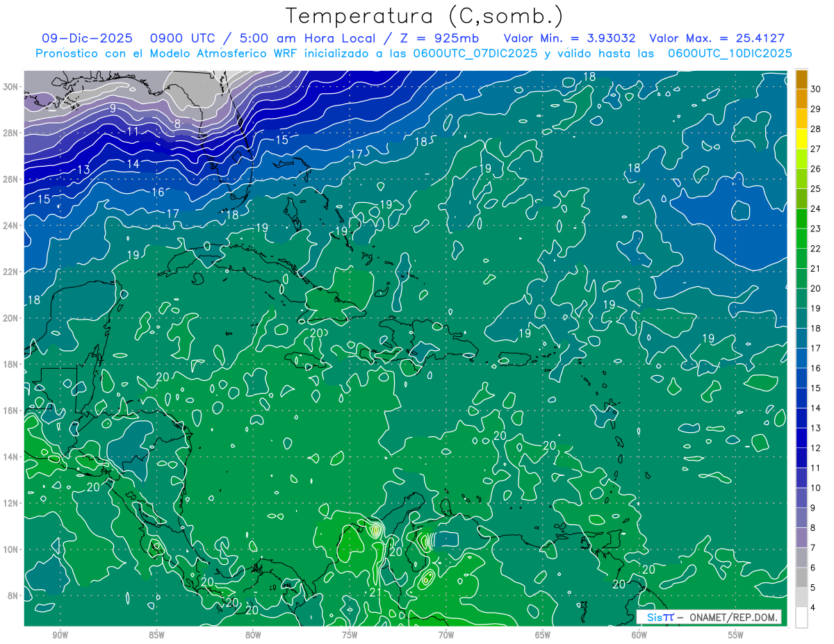Click longitude axis label "60W"

click(x=639, y=635)
